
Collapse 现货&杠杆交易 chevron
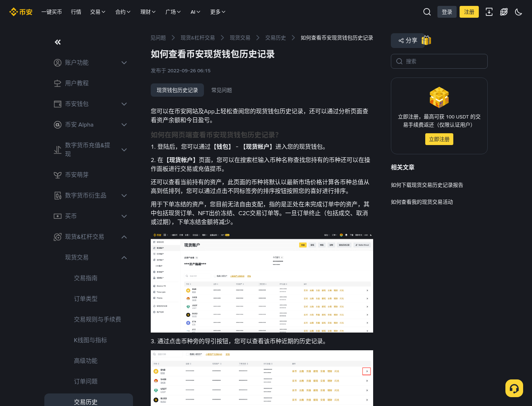tap(124, 237)
